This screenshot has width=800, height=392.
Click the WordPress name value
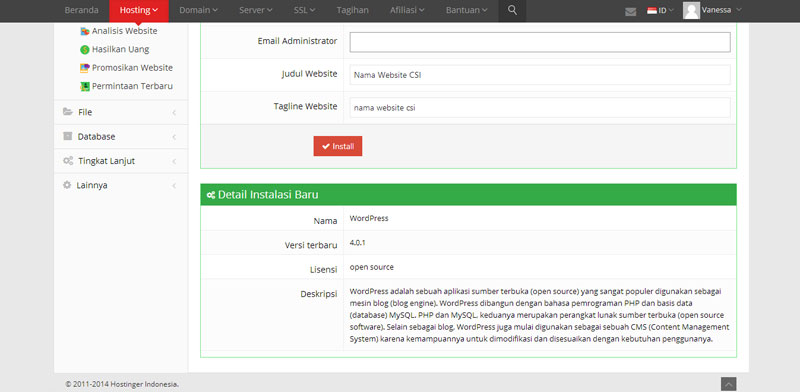(x=369, y=218)
